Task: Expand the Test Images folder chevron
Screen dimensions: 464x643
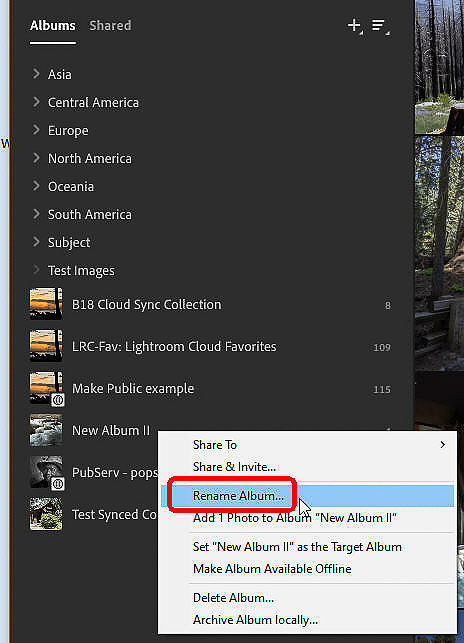Action: (x=36, y=270)
